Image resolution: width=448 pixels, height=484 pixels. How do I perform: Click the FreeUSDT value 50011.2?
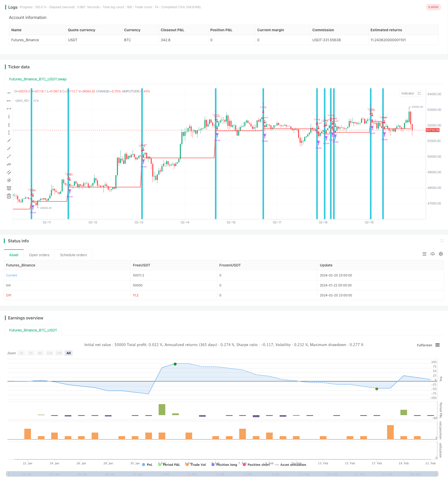[138, 275]
